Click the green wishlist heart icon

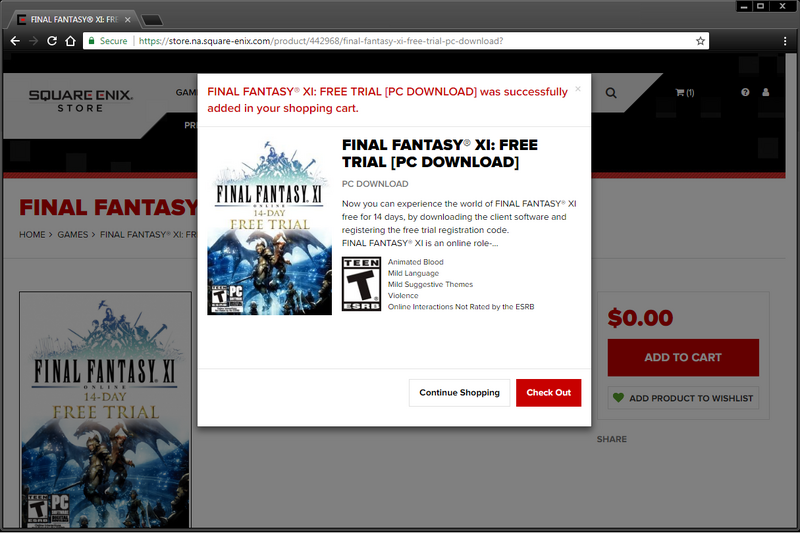618,397
